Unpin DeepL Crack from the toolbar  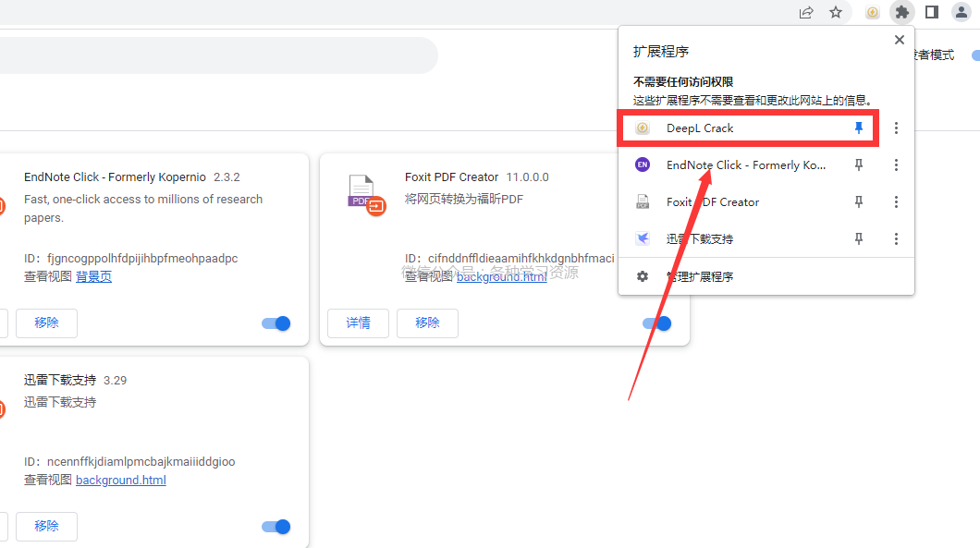click(859, 128)
